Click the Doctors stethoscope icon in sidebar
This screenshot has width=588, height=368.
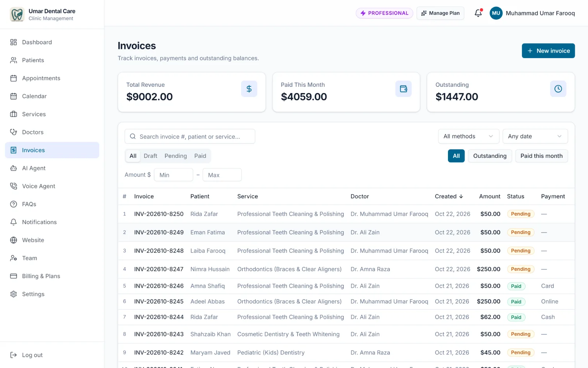[14, 132]
